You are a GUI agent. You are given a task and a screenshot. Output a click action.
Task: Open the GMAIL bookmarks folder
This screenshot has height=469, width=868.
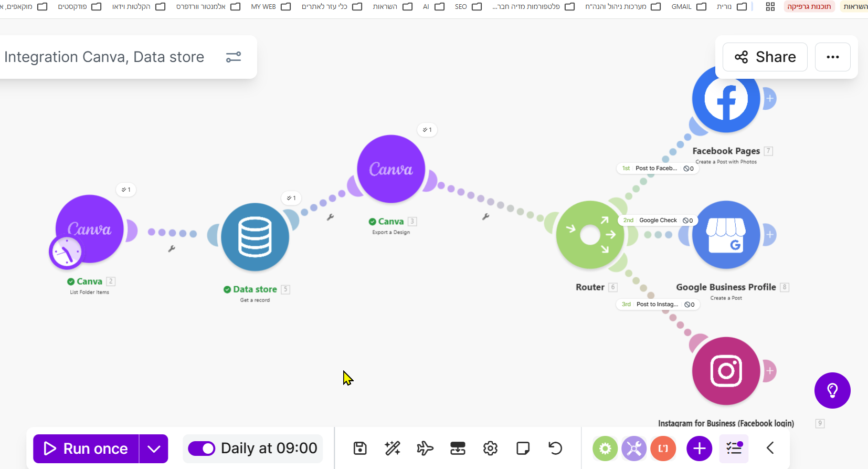pyautogui.click(x=689, y=7)
